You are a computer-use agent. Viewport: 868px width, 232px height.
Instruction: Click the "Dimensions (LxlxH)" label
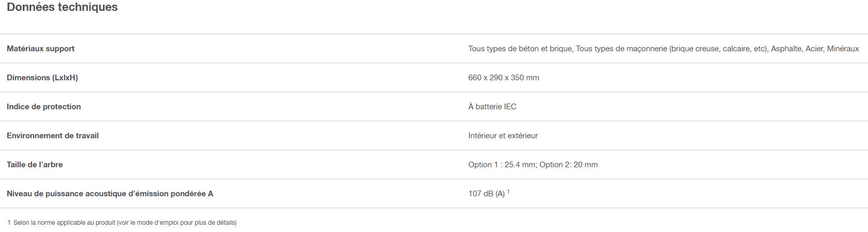[x=42, y=78]
